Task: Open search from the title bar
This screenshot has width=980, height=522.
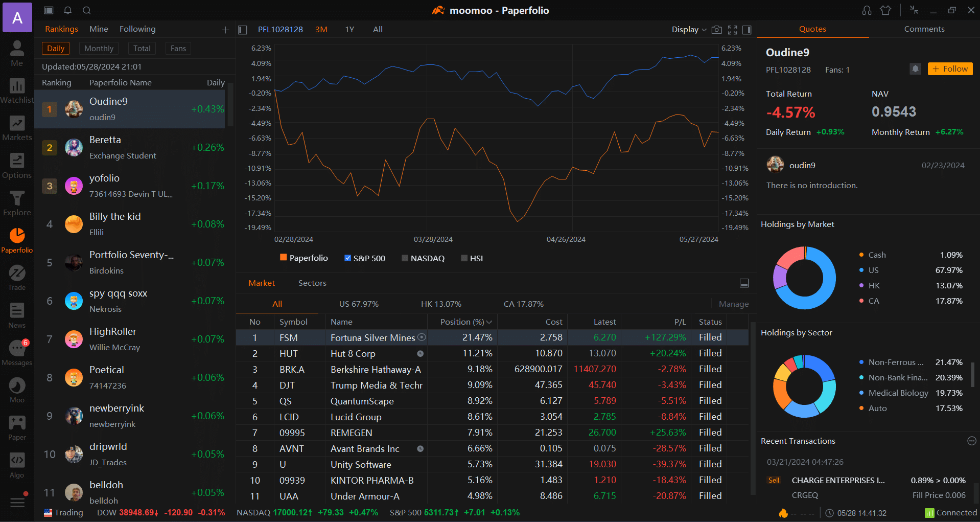Action: click(87, 10)
